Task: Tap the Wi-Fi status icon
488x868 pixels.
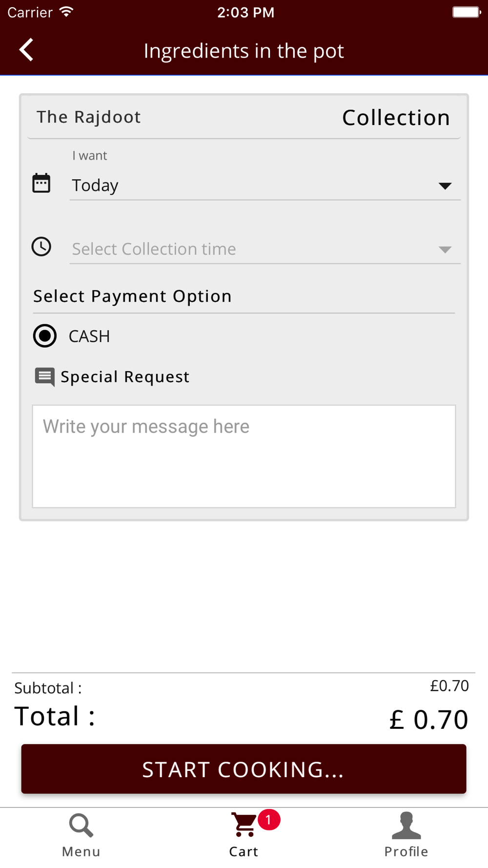Action: (x=66, y=12)
